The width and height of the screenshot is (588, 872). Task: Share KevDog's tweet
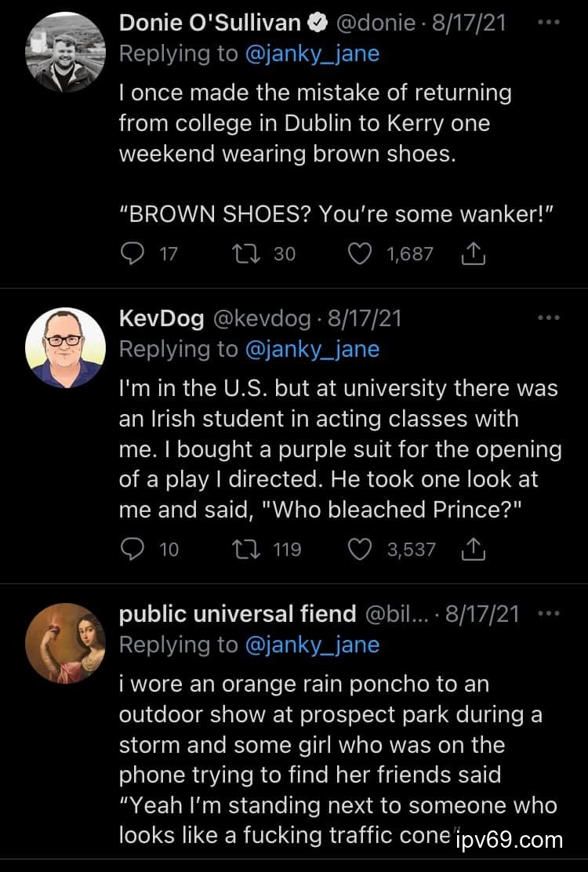[474, 550]
